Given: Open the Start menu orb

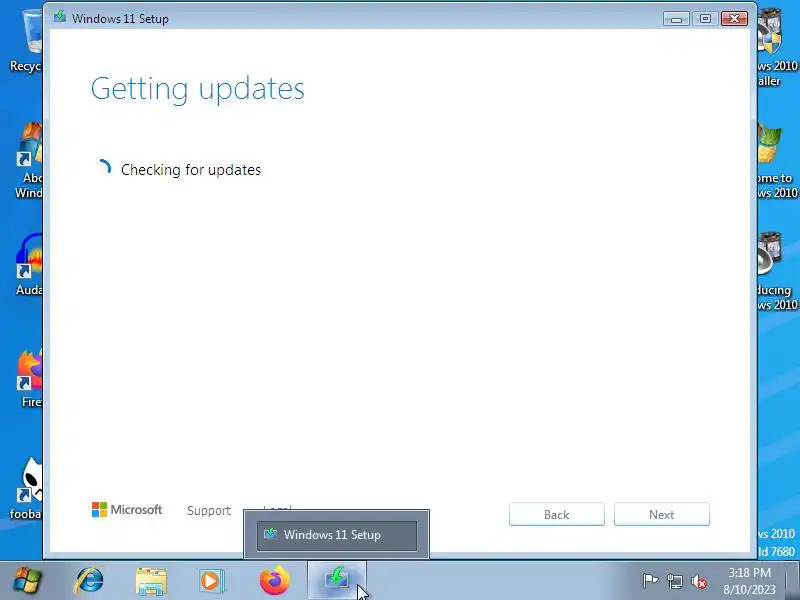Looking at the screenshot, I should (27, 581).
